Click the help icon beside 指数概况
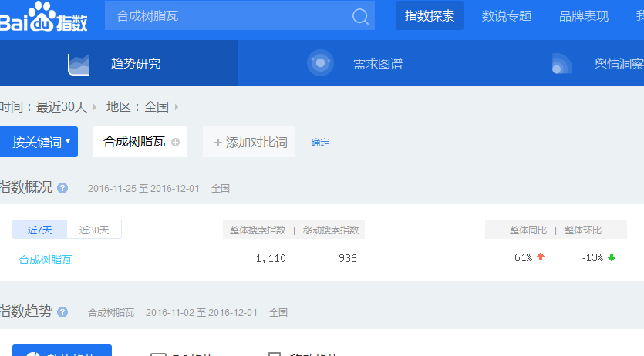The width and height of the screenshot is (644, 356). [x=62, y=188]
